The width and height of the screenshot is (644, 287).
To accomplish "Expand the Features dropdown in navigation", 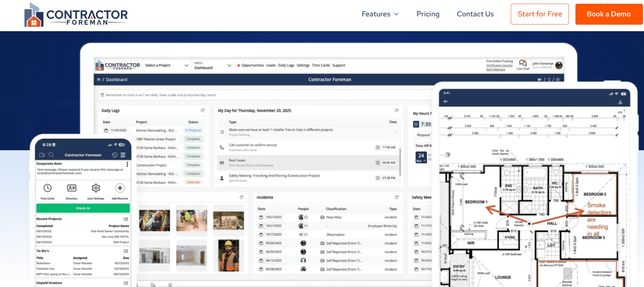I will [380, 14].
